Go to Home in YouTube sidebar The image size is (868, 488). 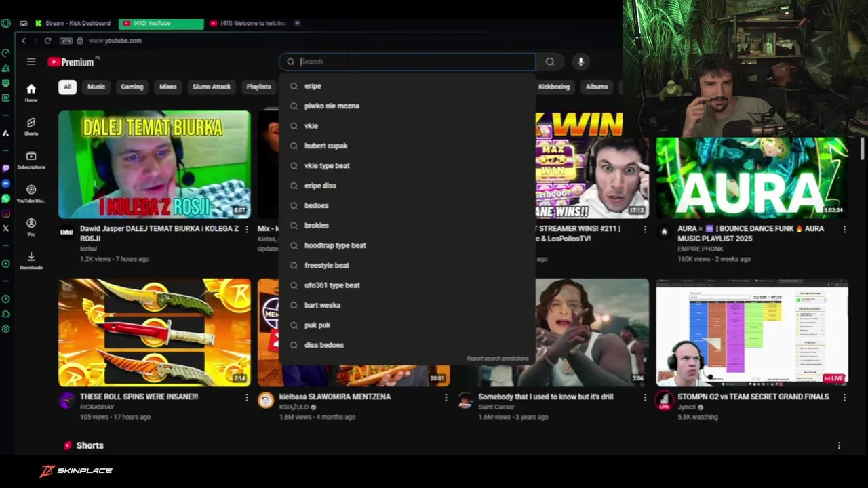[31, 93]
